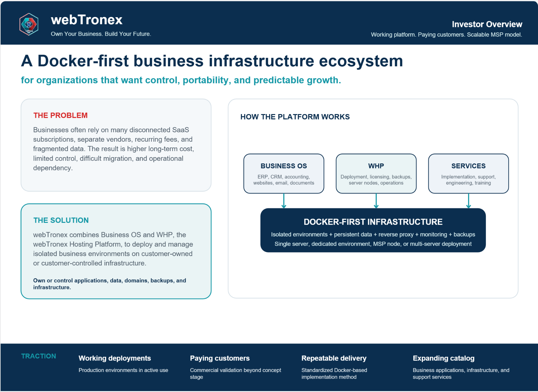Click "Production environments in active use" text

123,370
